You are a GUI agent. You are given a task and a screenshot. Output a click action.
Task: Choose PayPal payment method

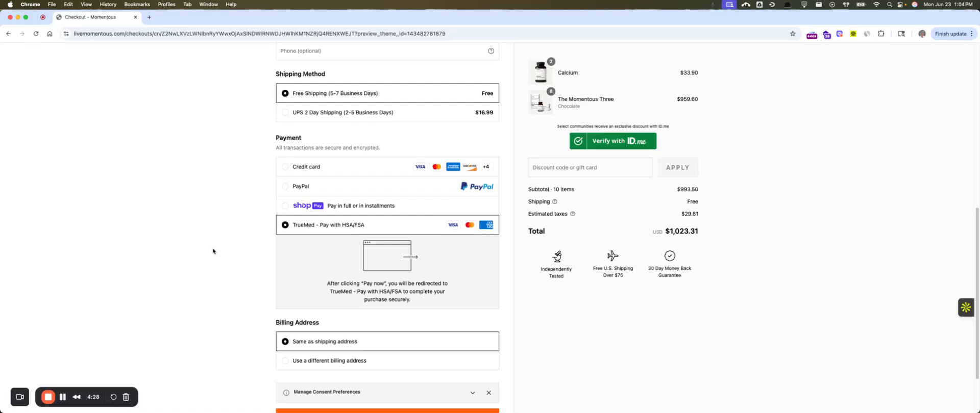click(x=387, y=186)
